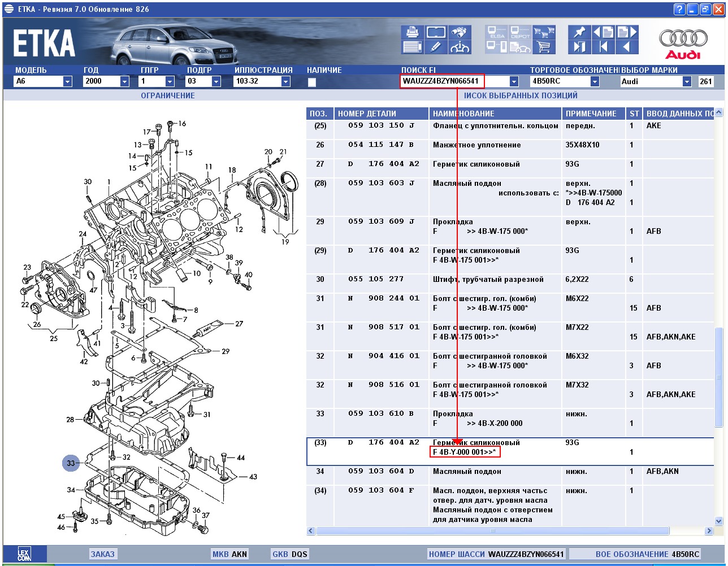
Task: Click the exit door icon
Action: click(579, 47)
